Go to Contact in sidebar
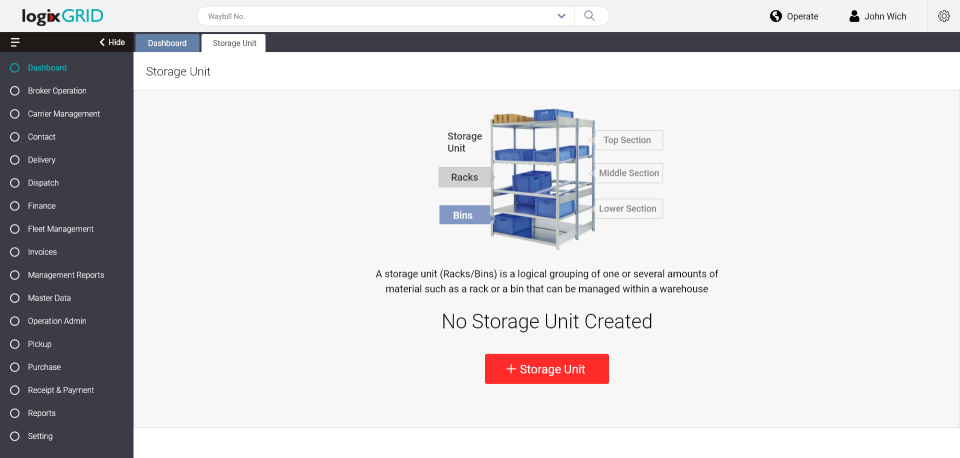The image size is (960, 458). 42,137
